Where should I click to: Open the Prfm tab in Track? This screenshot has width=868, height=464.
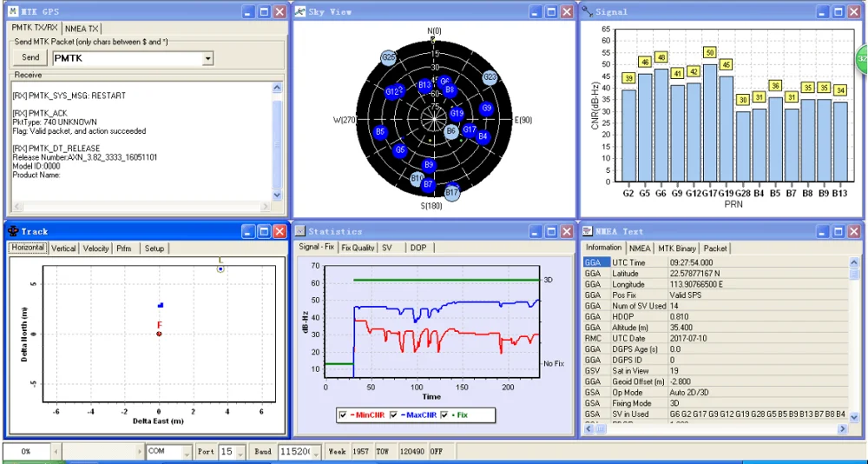point(124,249)
